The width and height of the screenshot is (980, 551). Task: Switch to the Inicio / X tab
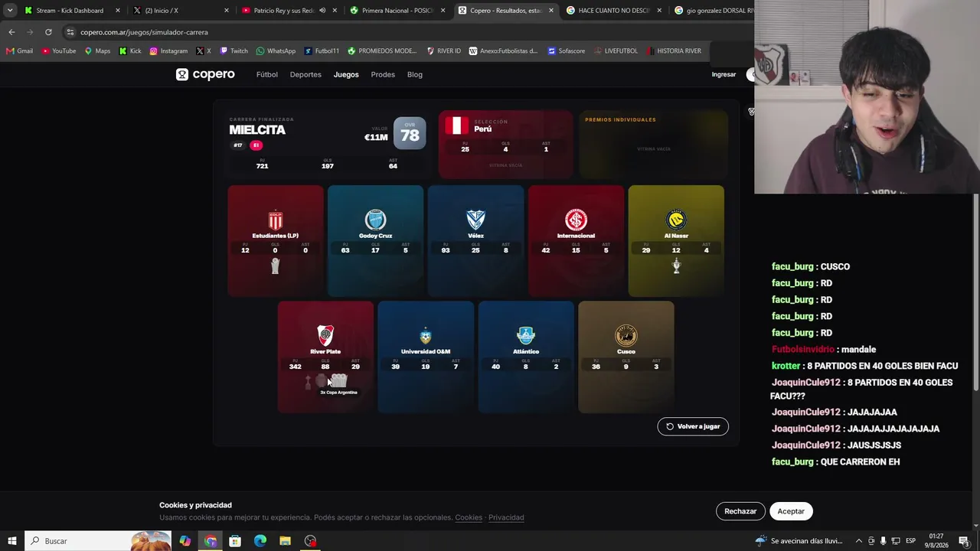pos(181,11)
